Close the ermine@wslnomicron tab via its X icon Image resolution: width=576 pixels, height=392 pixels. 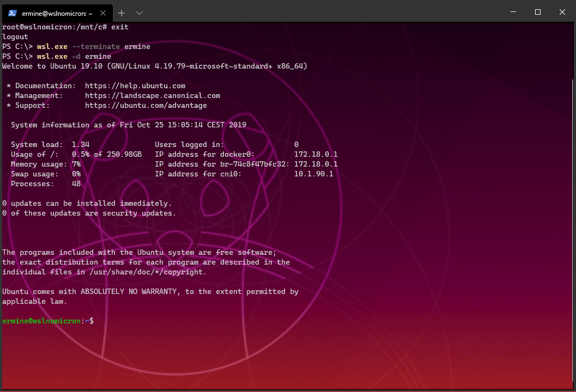click(x=103, y=13)
